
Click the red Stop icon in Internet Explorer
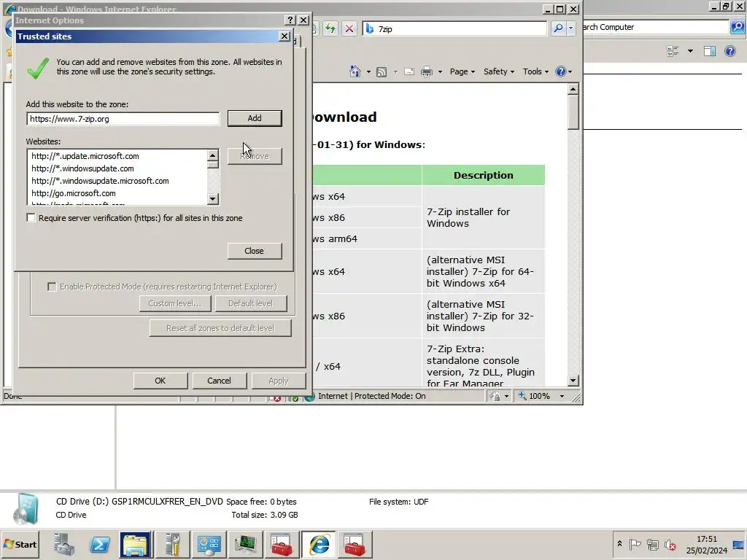(x=349, y=28)
